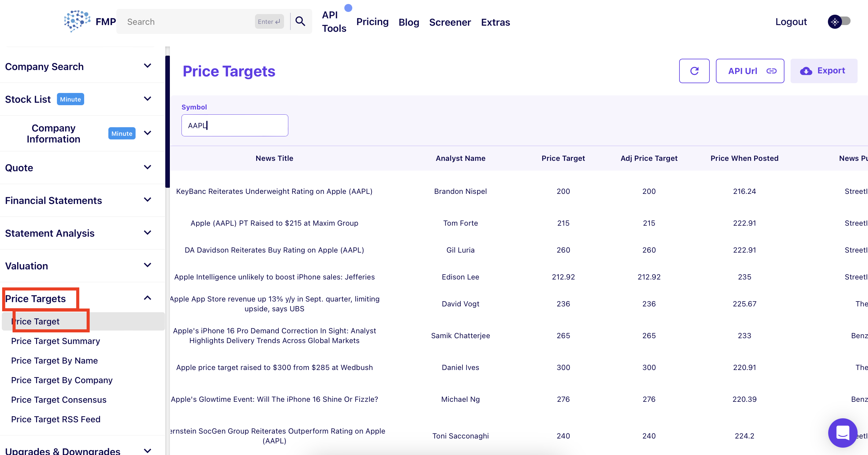Image resolution: width=868 pixels, height=455 pixels.
Task: Click the price target value 212.92
Action: [563, 277]
